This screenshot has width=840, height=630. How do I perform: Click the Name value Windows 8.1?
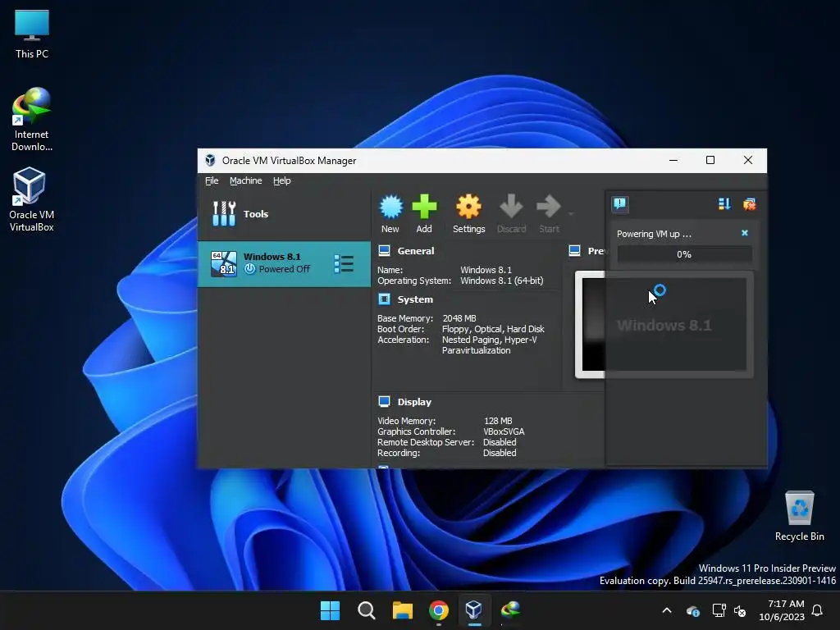(x=486, y=270)
